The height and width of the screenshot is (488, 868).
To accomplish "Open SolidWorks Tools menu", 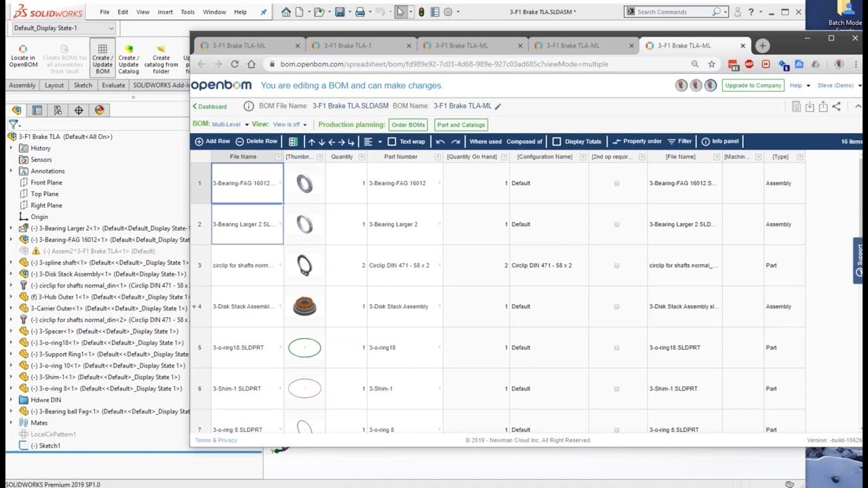I will click(188, 12).
